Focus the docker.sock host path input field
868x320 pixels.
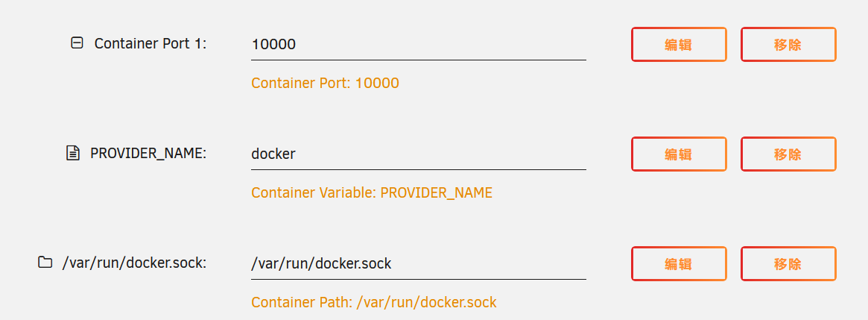pyautogui.click(x=419, y=264)
